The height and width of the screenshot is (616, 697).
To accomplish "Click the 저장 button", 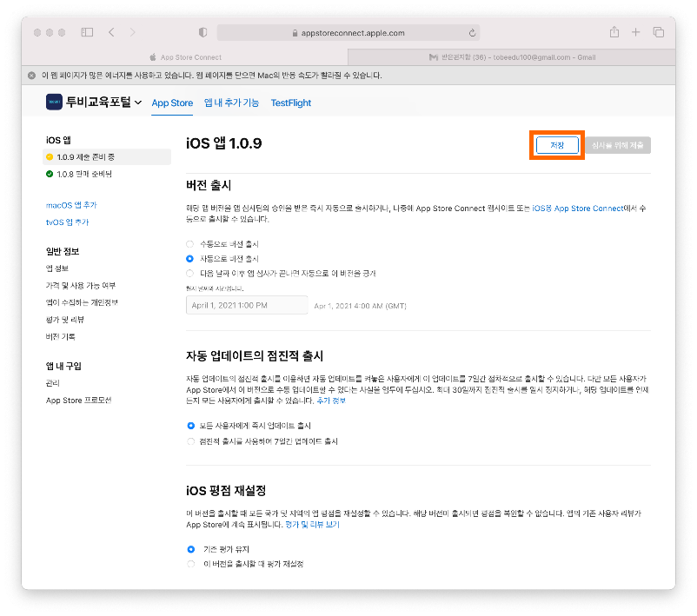I will point(557,145).
